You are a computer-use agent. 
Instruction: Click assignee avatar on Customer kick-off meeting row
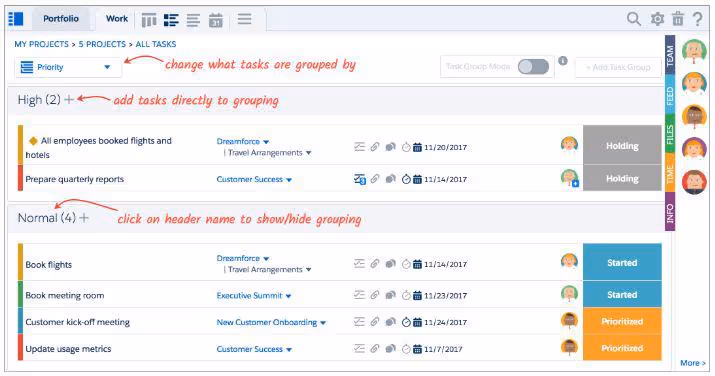pyautogui.click(x=570, y=320)
